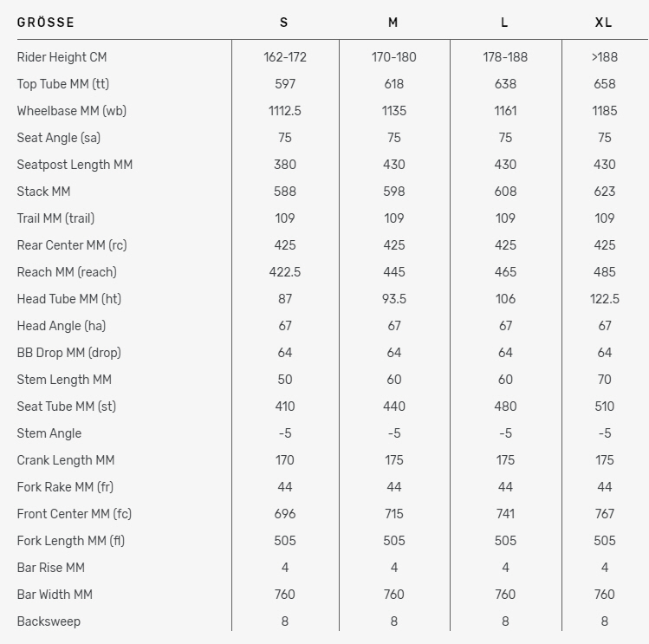Image resolution: width=649 pixels, height=644 pixels.
Task: Click the Head Tube value 93.5
Action: (394, 299)
